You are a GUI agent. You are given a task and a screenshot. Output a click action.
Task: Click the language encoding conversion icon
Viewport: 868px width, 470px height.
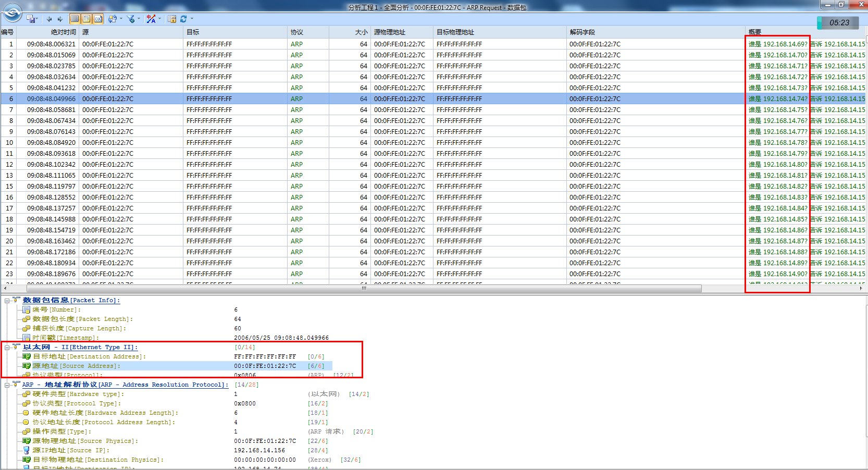point(151,19)
